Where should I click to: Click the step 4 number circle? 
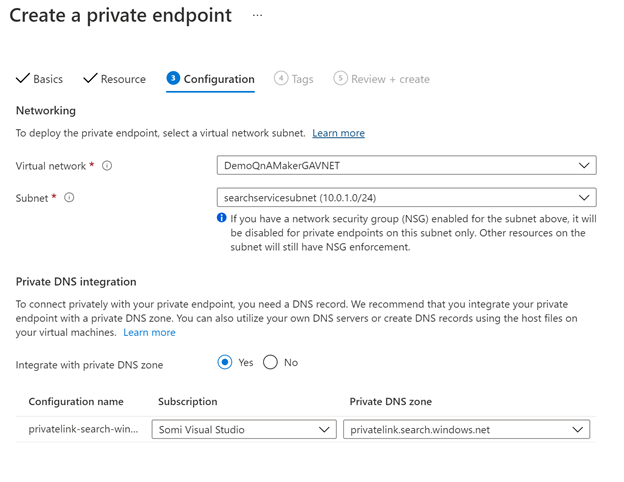(x=281, y=79)
